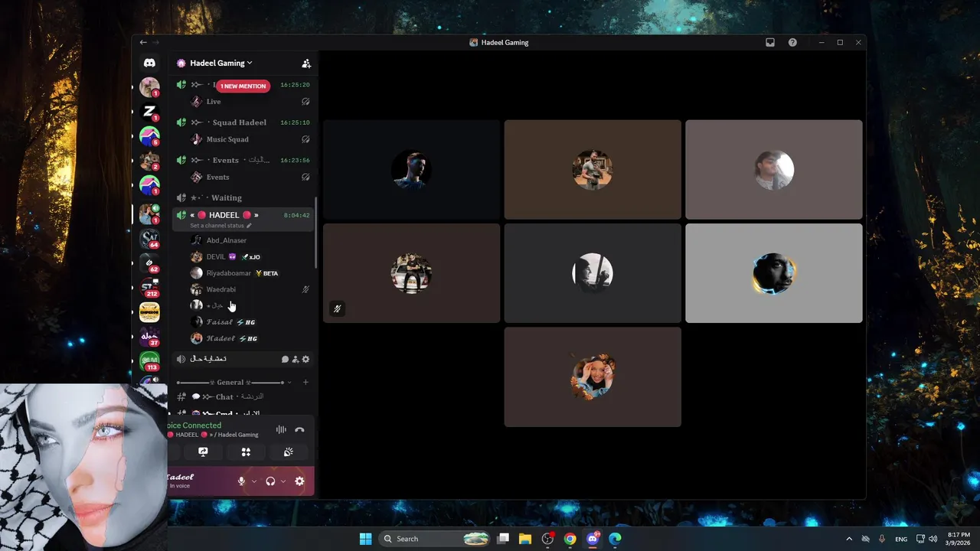Open User Settings gear
The height and width of the screenshot is (551, 980).
click(x=299, y=481)
